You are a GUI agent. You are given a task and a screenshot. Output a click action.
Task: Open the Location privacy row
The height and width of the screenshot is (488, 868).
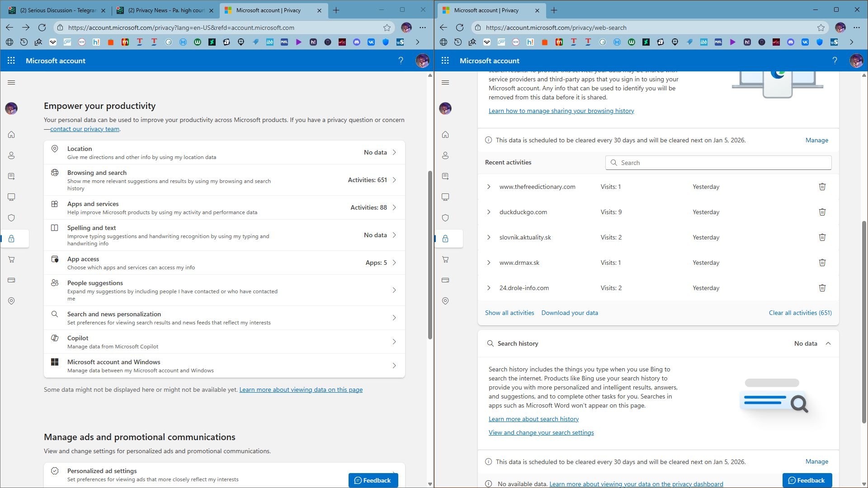[224, 153]
